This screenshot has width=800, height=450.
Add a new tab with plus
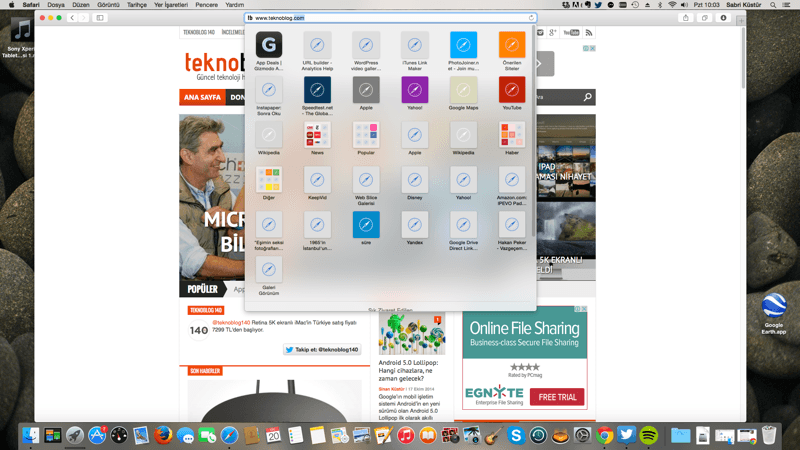[741, 20]
